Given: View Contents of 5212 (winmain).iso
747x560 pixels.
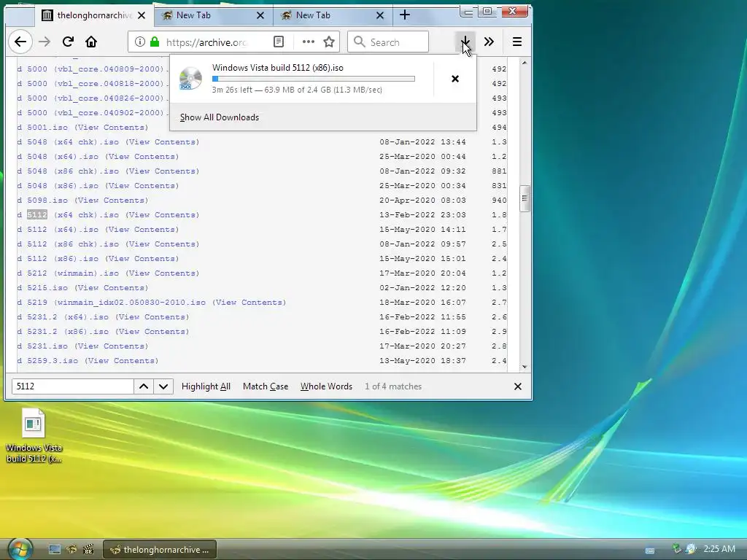Looking at the screenshot, I should coord(163,273).
